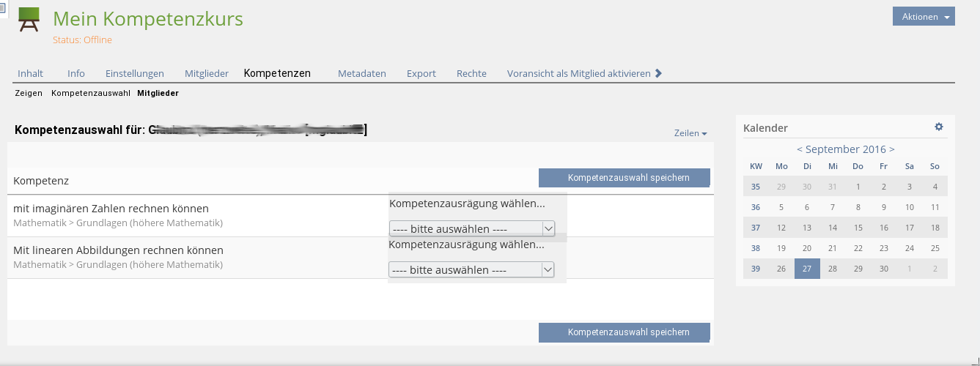This screenshot has width=980, height=366.
Task: Click top Kompetenzauswahl speichern button
Action: [x=625, y=178]
